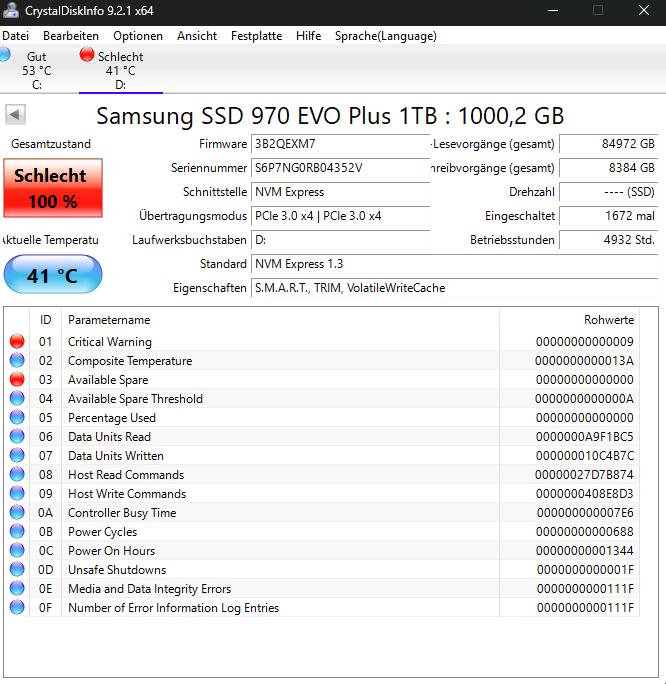Viewport: 666px width, 684px height.
Task: Click the Lesevorgänge value 84972 GB
Action: 608,144
